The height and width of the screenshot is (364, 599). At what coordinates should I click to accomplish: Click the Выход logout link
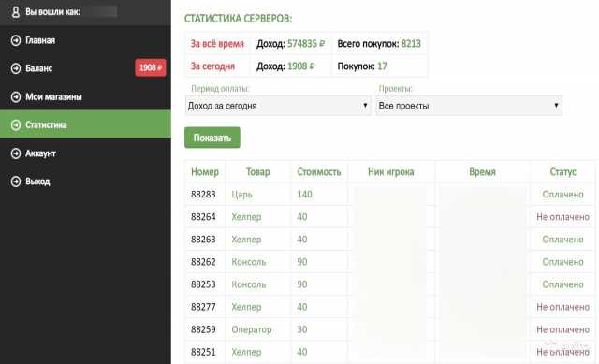[x=37, y=182]
